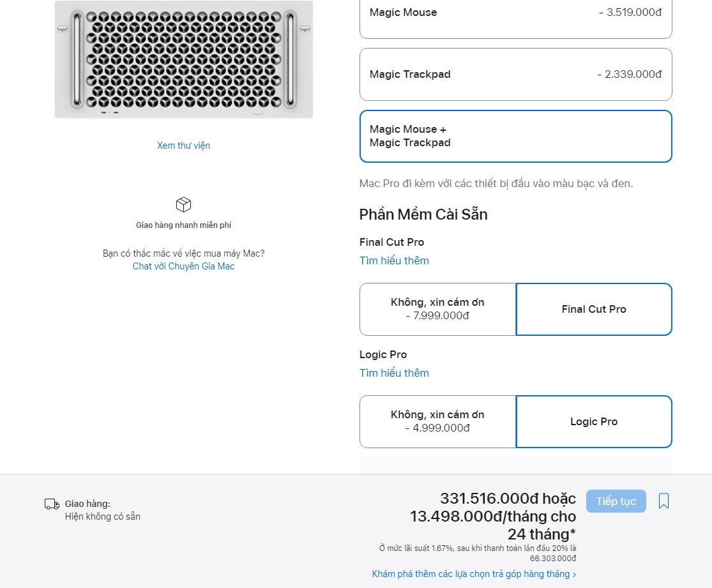Decline Logic Pro with "Không, xin cám ơn"
The height and width of the screenshot is (588, 712).
click(437, 421)
